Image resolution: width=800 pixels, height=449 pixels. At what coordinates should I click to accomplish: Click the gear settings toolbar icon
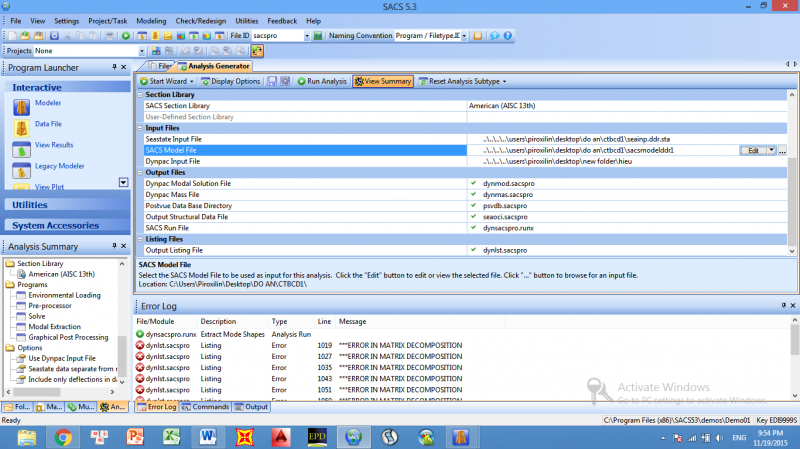coord(54,36)
